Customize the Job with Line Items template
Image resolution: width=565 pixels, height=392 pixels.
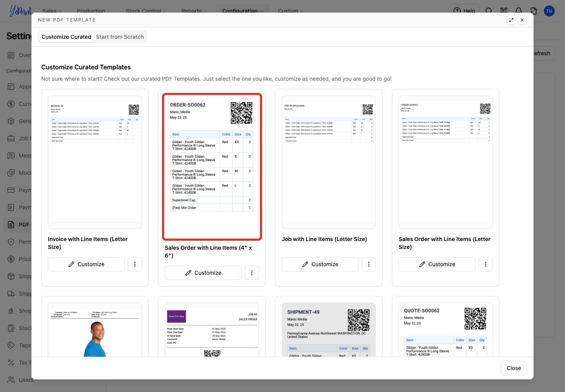(320, 264)
